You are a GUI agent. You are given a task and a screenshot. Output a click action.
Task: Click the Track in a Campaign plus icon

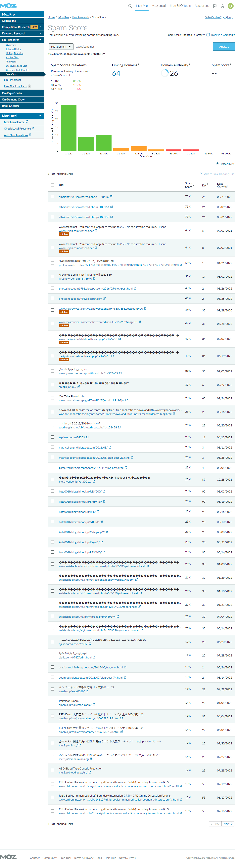point(208,35)
